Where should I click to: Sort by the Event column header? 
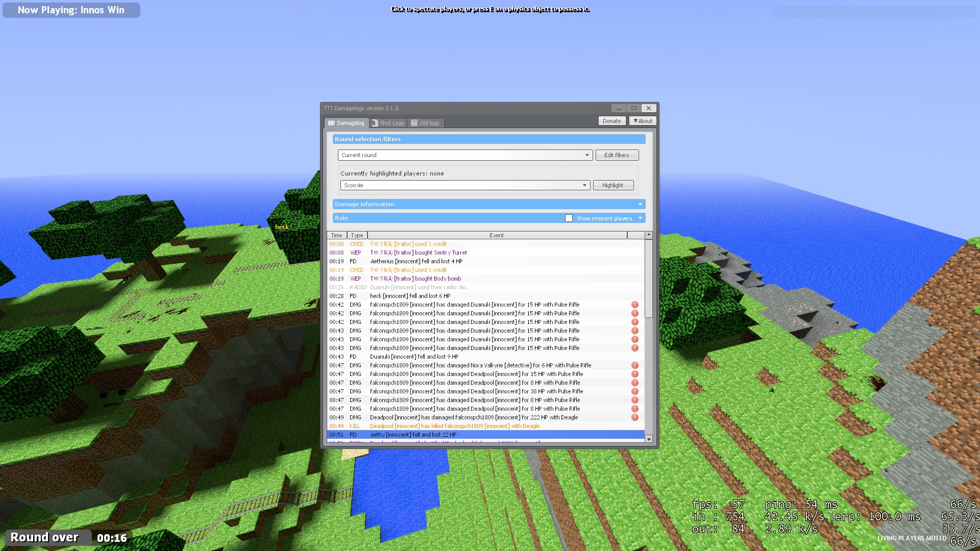pos(497,235)
